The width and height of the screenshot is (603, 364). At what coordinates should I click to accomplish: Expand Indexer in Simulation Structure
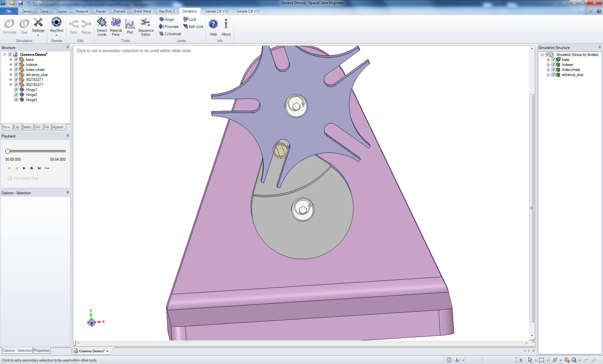(x=548, y=65)
